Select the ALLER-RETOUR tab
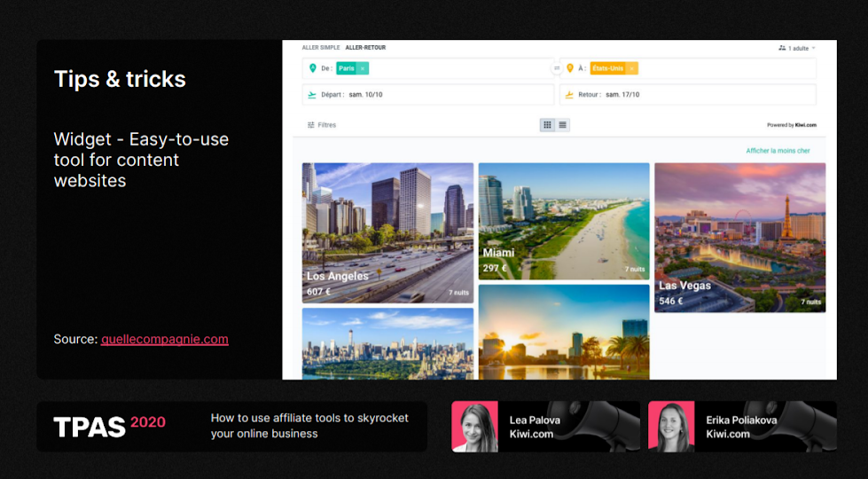868x479 pixels. [365, 48]
